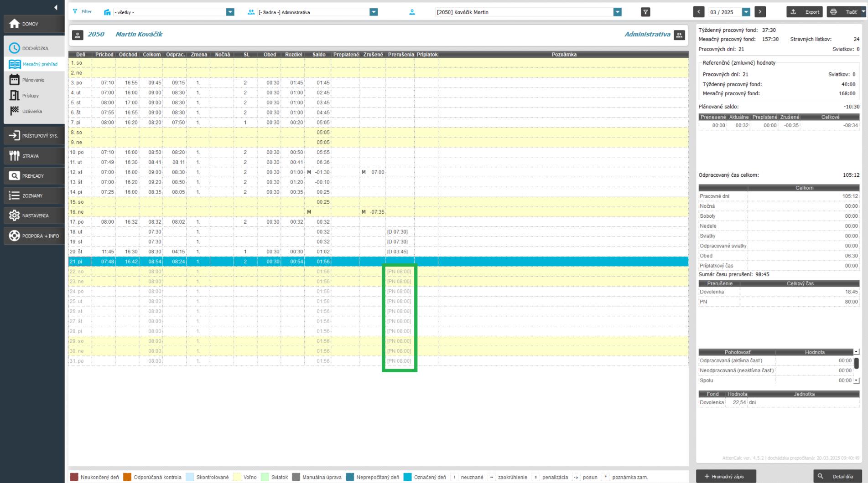
Task: Click the DOMOV home icon
Action: 15,24
